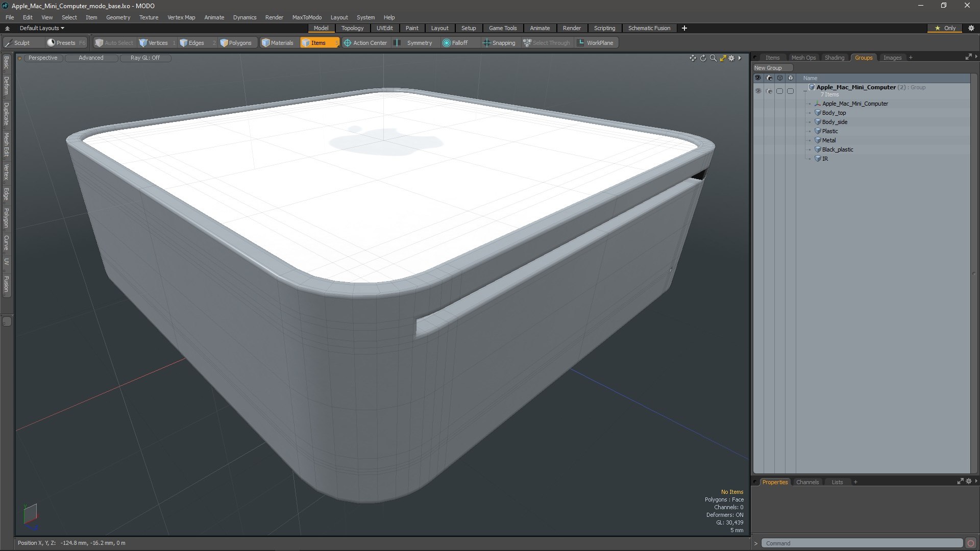Add a new layout tab with plus
The height and width of the screenshot is (551, 980).
684,28
